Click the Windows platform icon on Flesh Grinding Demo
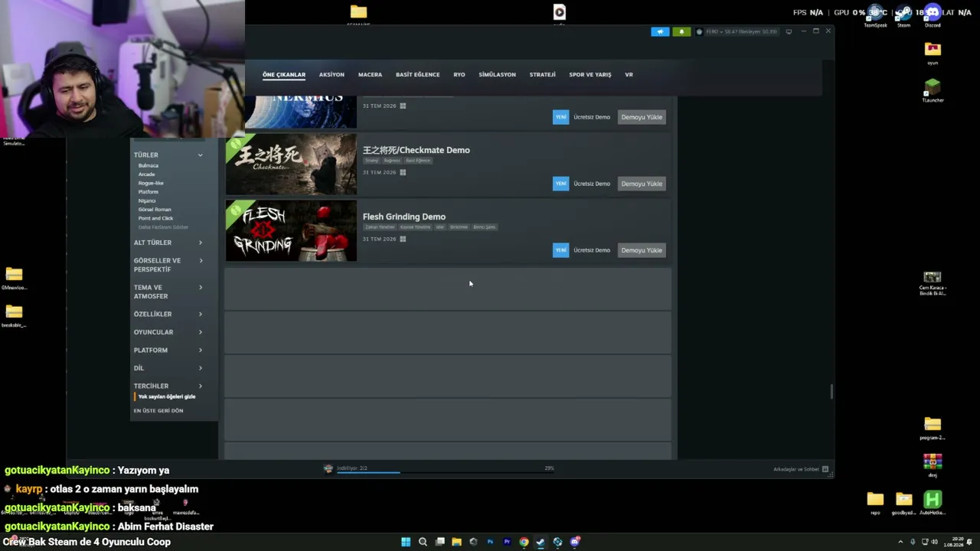 pos(403,239)
